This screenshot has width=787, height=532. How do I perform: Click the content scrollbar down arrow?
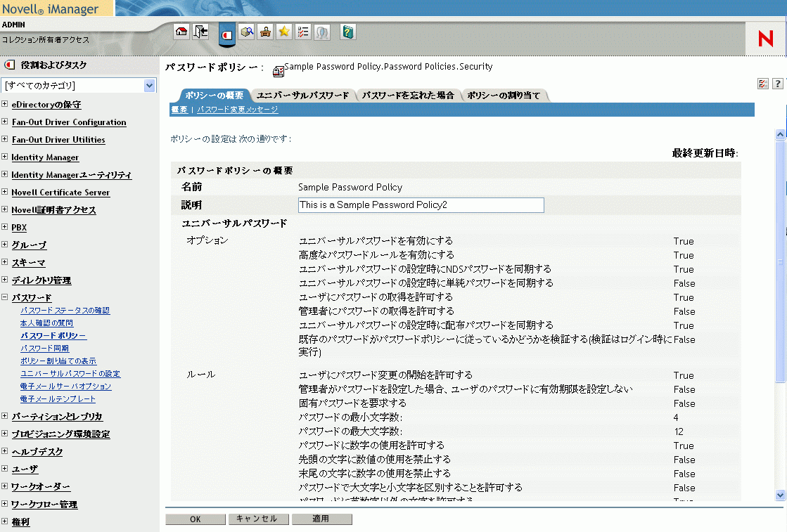[780, 495]
